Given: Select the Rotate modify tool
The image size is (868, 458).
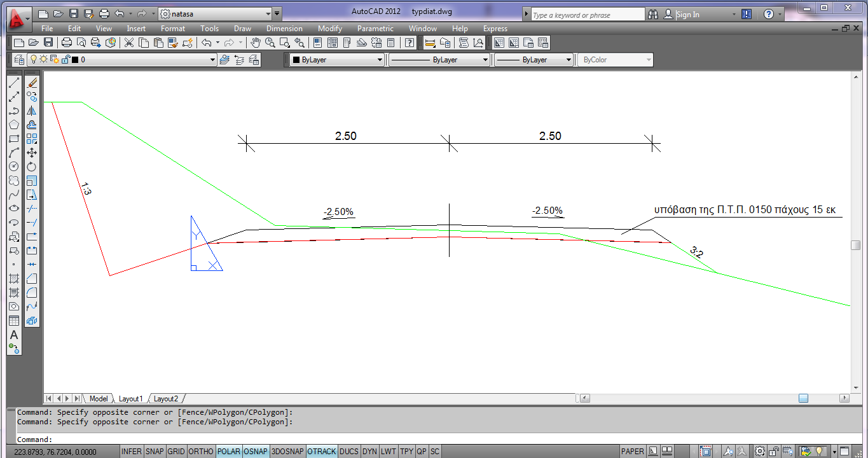Looking at the screenshot, I should [x=32, y=167].
